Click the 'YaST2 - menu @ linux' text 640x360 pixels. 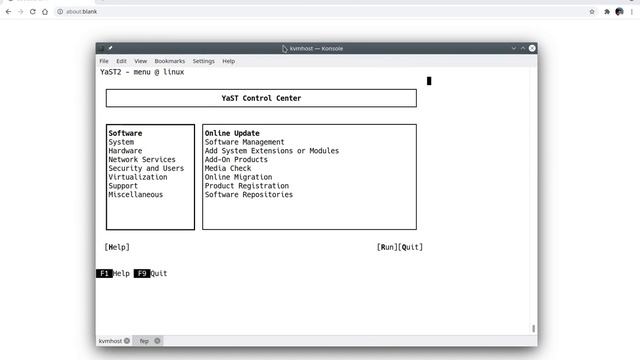142,72
